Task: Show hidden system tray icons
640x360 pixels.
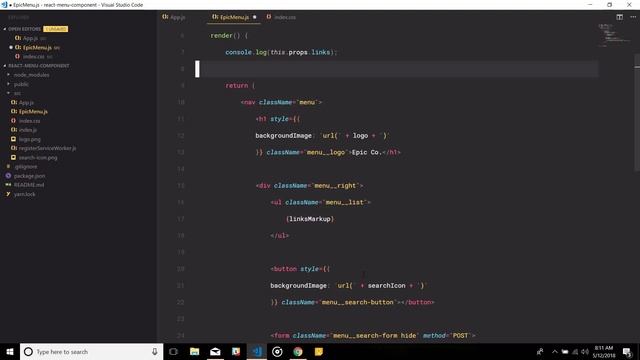Action: point(555,351)
